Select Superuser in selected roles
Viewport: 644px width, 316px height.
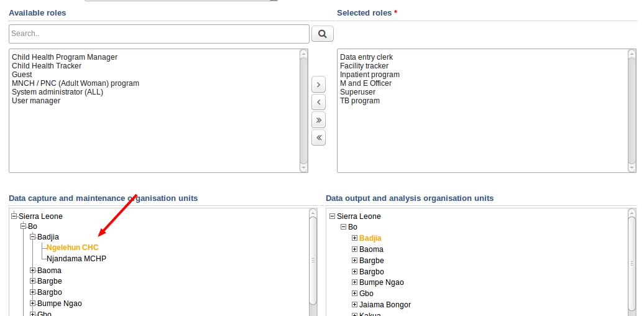pos(358,92)
